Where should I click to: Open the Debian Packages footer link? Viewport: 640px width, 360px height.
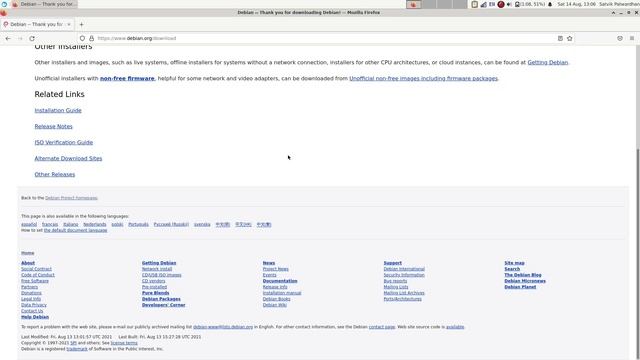pyautogui.click(x=161, y=299)
